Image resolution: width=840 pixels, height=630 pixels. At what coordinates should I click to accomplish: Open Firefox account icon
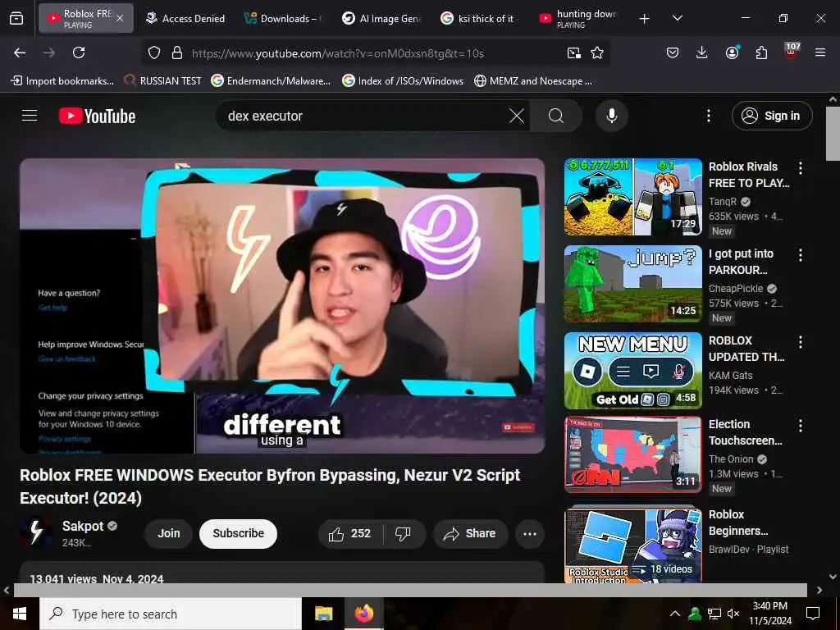click(x=732, y=52)
